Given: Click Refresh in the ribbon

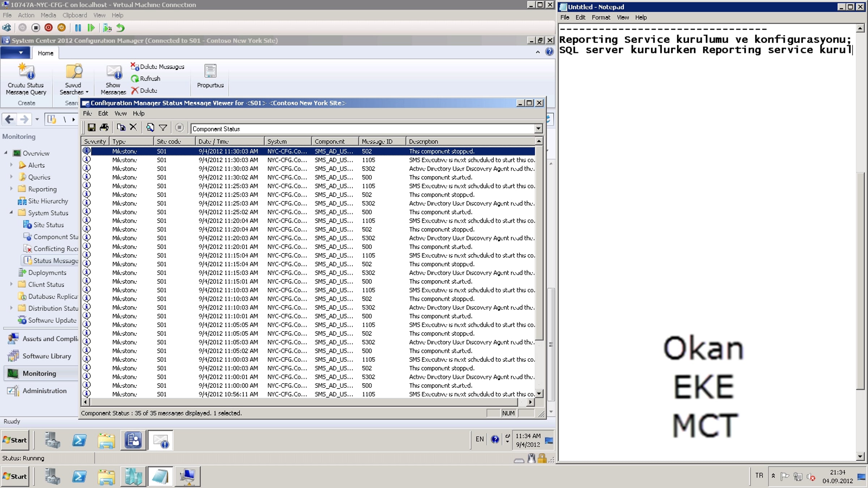Looking at the screenshot, I should [145, 78].
